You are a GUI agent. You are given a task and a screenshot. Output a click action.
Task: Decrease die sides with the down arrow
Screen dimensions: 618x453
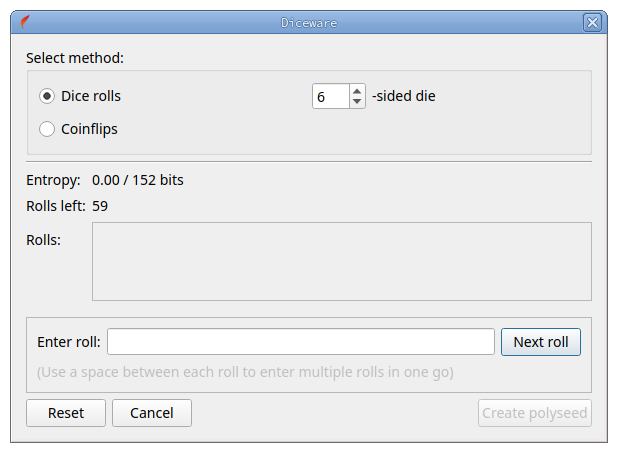click(x=357, y=102)
